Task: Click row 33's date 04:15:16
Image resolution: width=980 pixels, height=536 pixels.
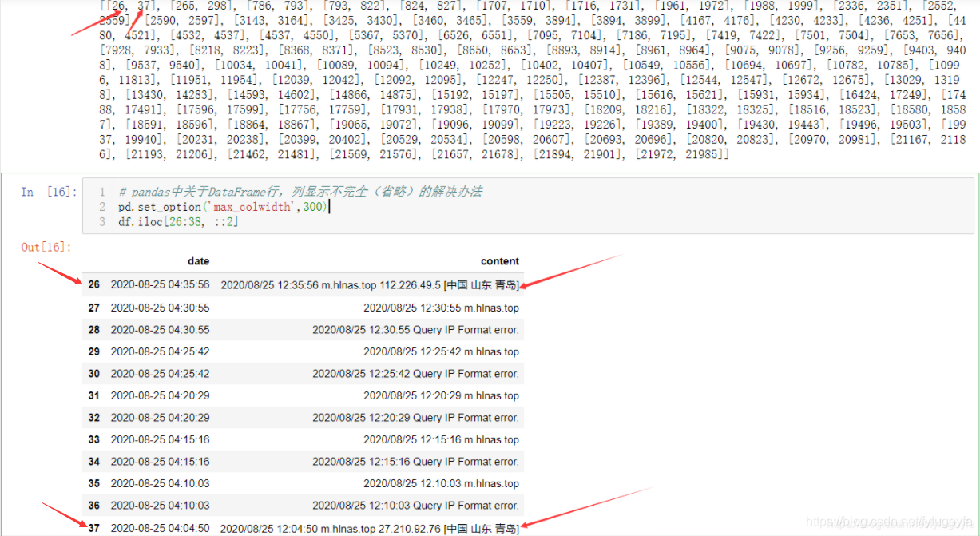Action: (160, 439)
